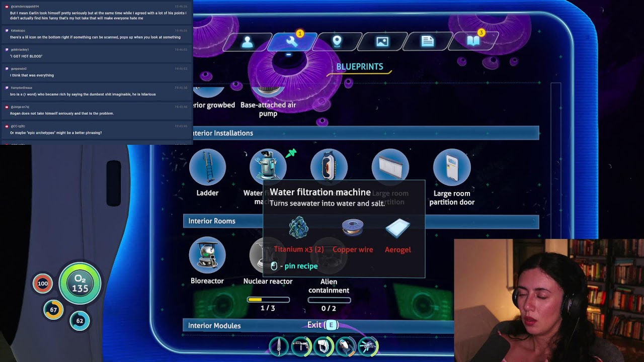644x362 pixels.
Task: Click the HamptonBreaux chat username
Action: coord(21,88)
